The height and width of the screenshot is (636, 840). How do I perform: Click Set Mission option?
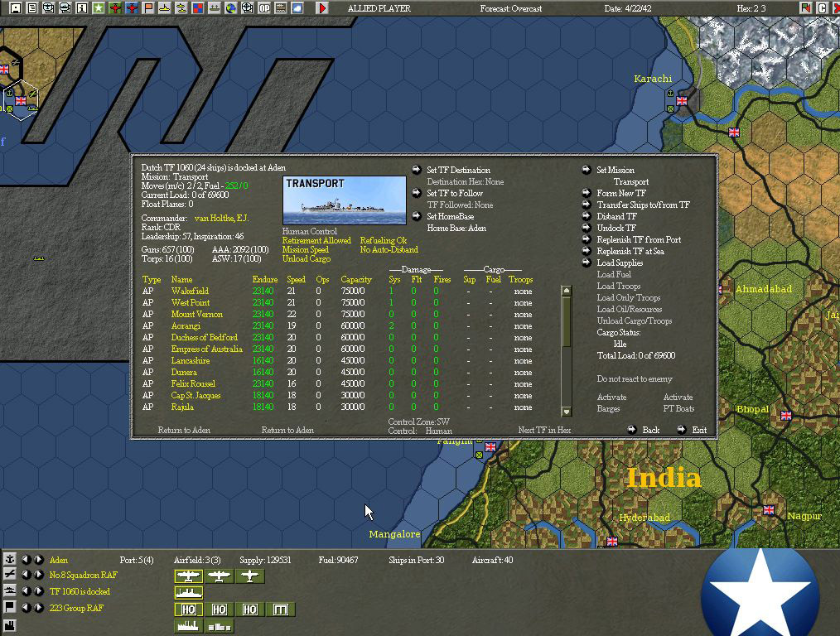click(x=616, y=170)
